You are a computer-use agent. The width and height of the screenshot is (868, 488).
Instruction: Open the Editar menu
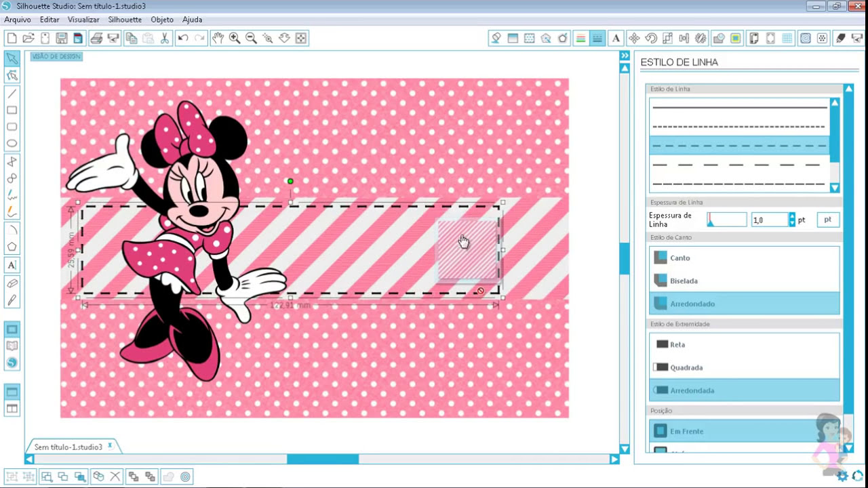(50, 20)
